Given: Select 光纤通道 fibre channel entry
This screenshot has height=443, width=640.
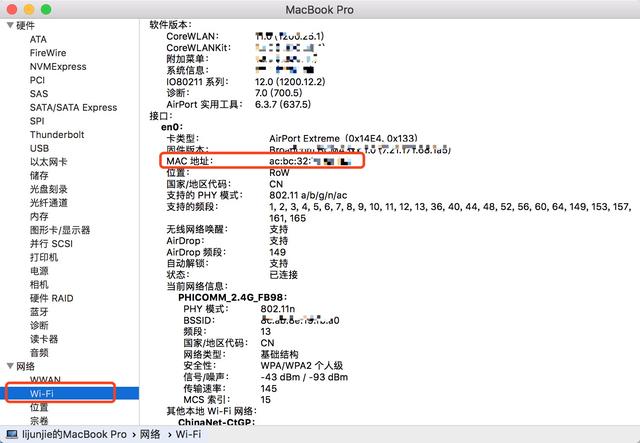Looking at the screenshot, I should [49, 203].
